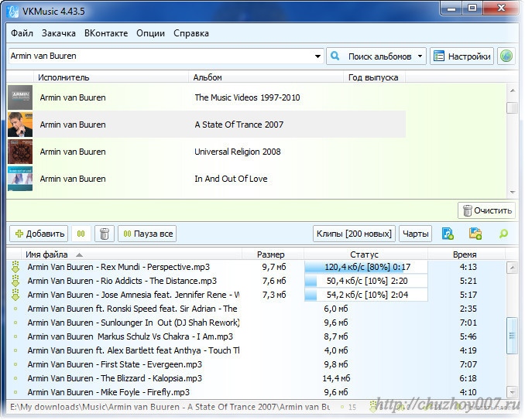The height and width of the screenshot is (420, 525).
Task: Select file Rex Mundi - Perspective.mp3
Action: pos(118,267)
